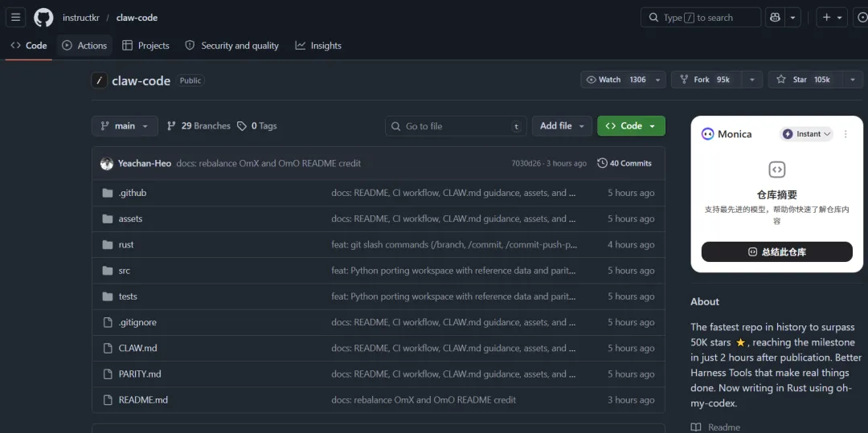Open the rust folder
The width and height of the screenshot is (868, 433).
pyautogui.click(x=126, y=245)
